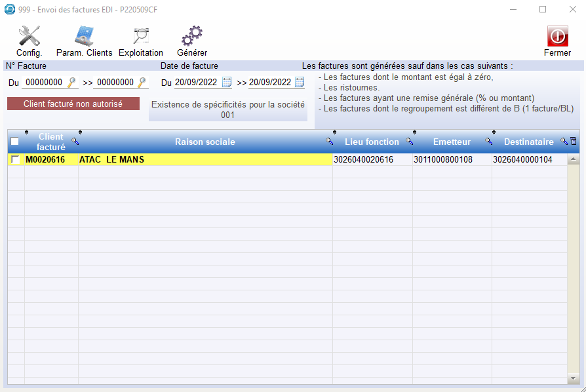Screen dimensions: 586x392
Task: Search in Raison sociale column
Action: 330,142
